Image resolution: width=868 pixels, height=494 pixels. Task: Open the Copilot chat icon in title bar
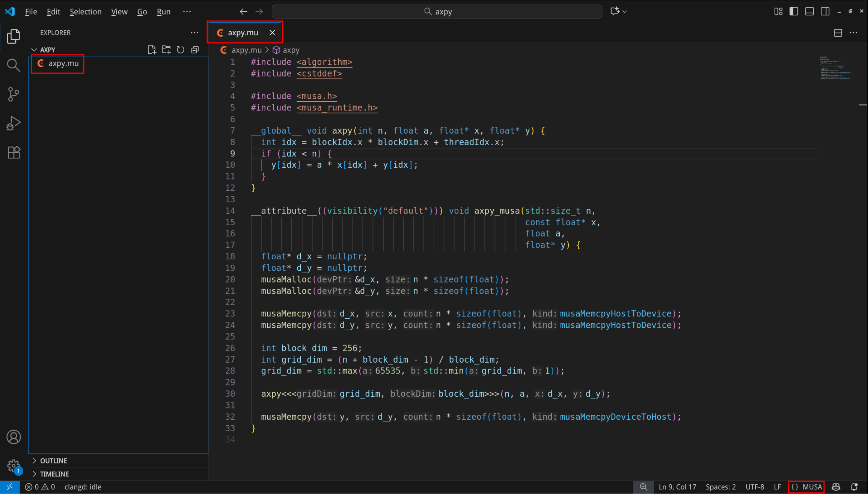click(x=615, y=12)
